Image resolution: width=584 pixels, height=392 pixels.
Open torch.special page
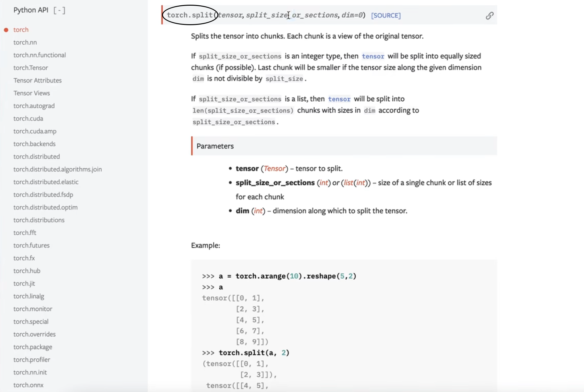[x=31, y=322]
